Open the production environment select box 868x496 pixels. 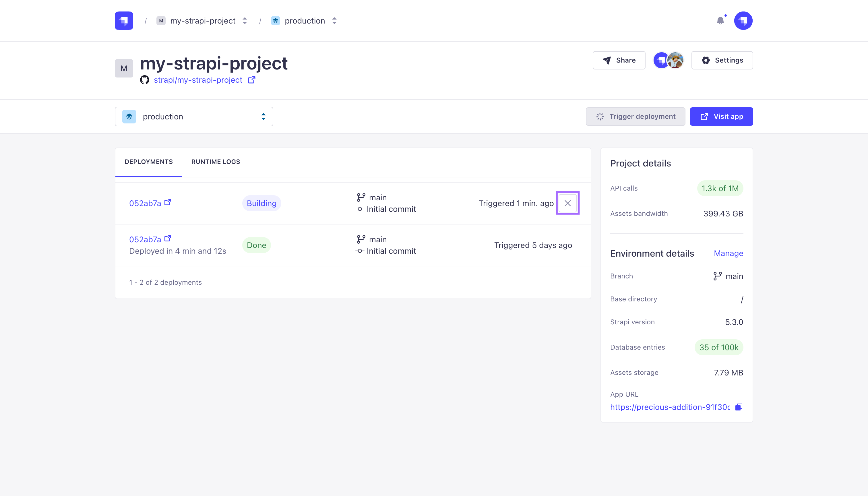click(x=194, y=117)
